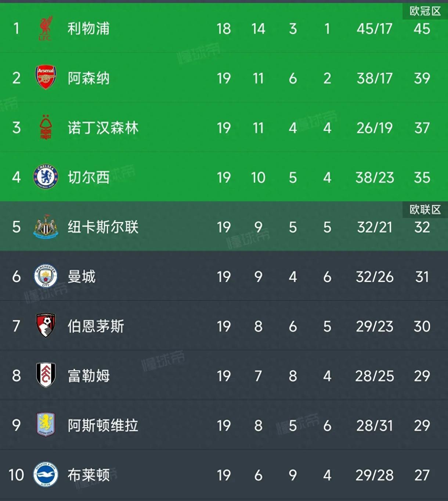This screenshot has height=501, width=448.
Task: Select the Arsenal badge icon
Action: point(46,78)
